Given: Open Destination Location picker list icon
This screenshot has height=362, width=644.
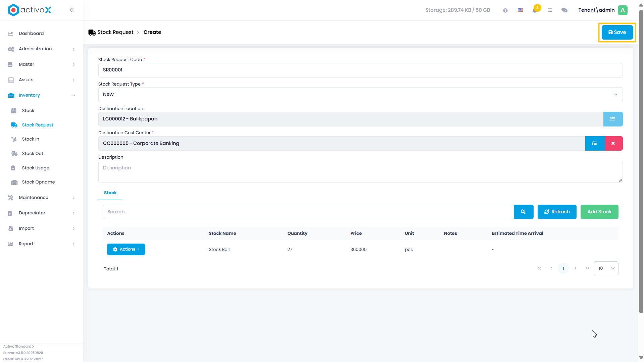Looking at the screenshot, I should tap(612, 119).
